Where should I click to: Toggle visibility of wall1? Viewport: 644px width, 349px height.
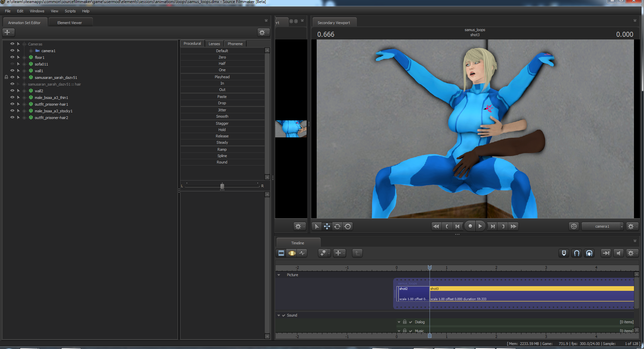(12, 71)
